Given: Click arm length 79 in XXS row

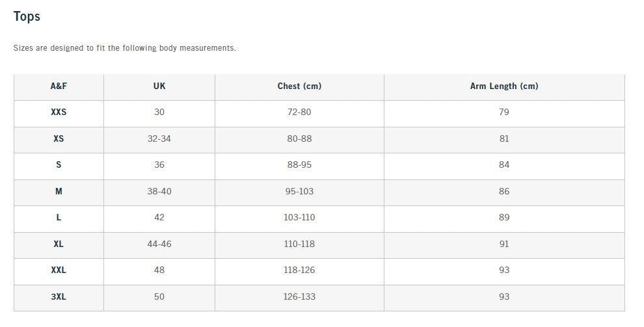Looking at the screenshot, I should [504, 112].
